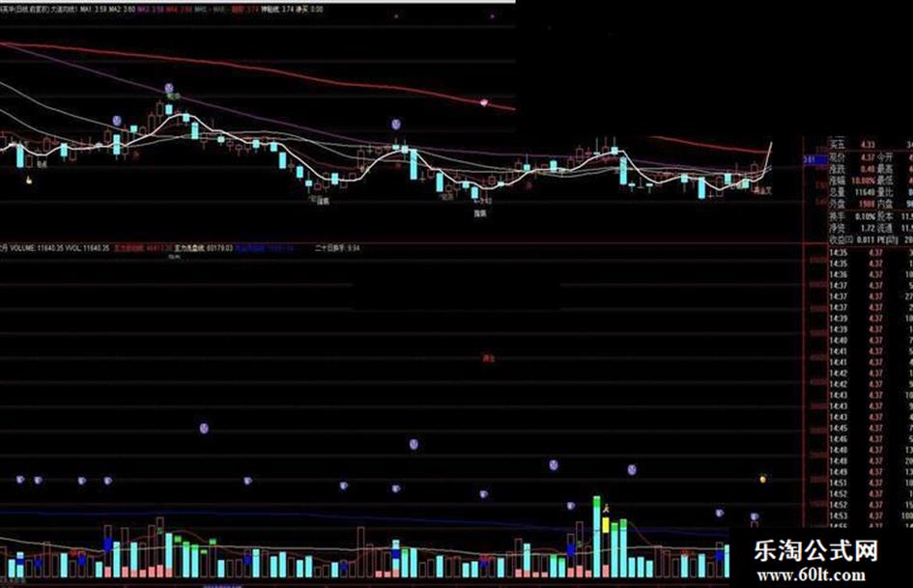
Task: Click the tallest cyan-green volume bar
Action: pyautogui.click(x=597, y=536)
